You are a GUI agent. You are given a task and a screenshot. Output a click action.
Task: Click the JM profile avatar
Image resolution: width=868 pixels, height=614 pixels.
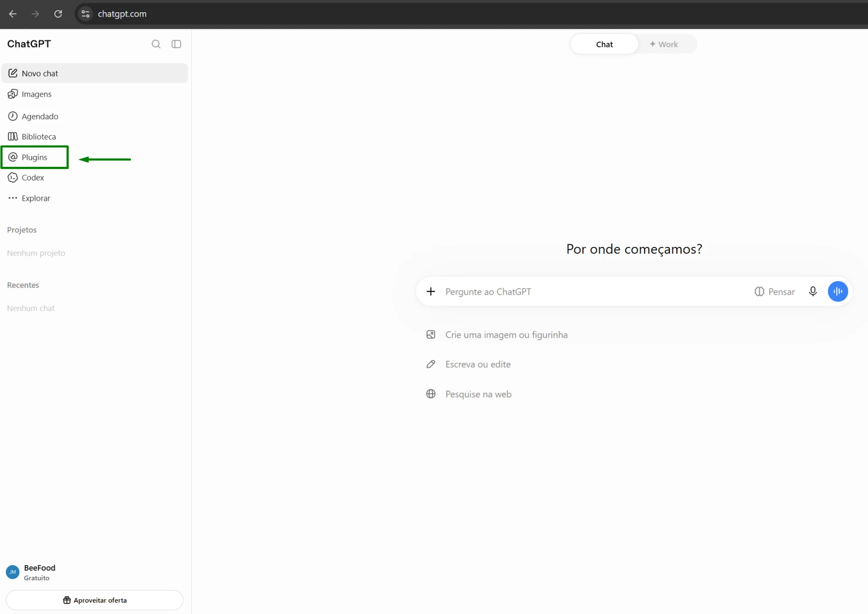click(x=13, y=572)
